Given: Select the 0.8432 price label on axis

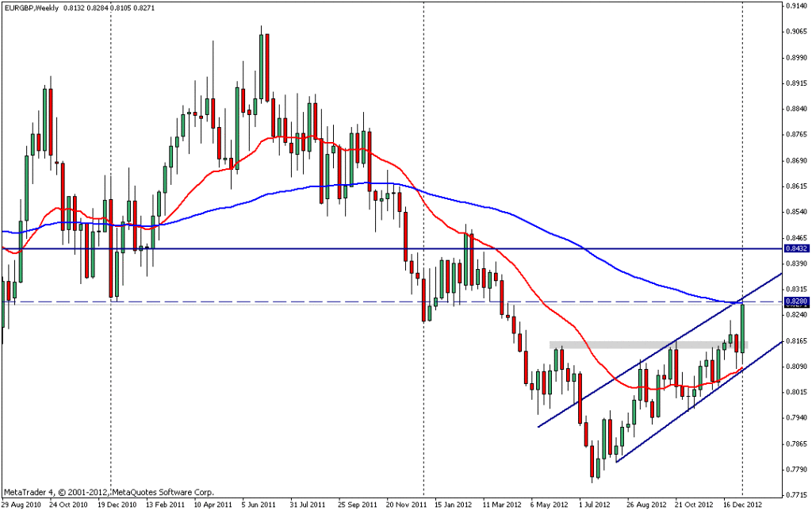Looking at the screenshot, I should pos(795,248).
